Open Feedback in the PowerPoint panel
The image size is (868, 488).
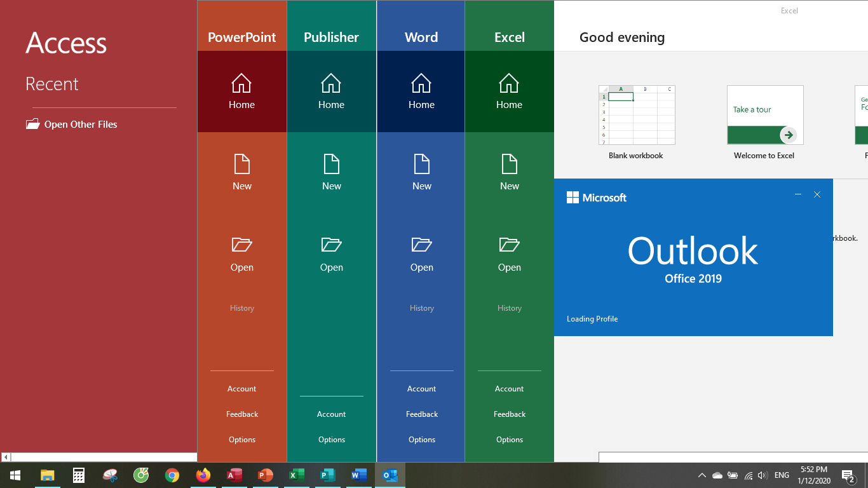[x=241, y=414]
